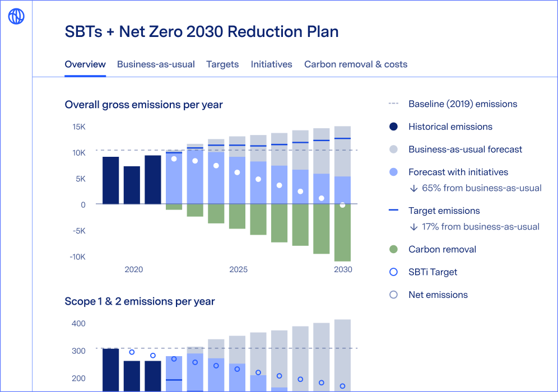This screenshot has height=392, width=558.
Task: Click the 65% from business-as-usual down arrow
Action: pos(414,188)
